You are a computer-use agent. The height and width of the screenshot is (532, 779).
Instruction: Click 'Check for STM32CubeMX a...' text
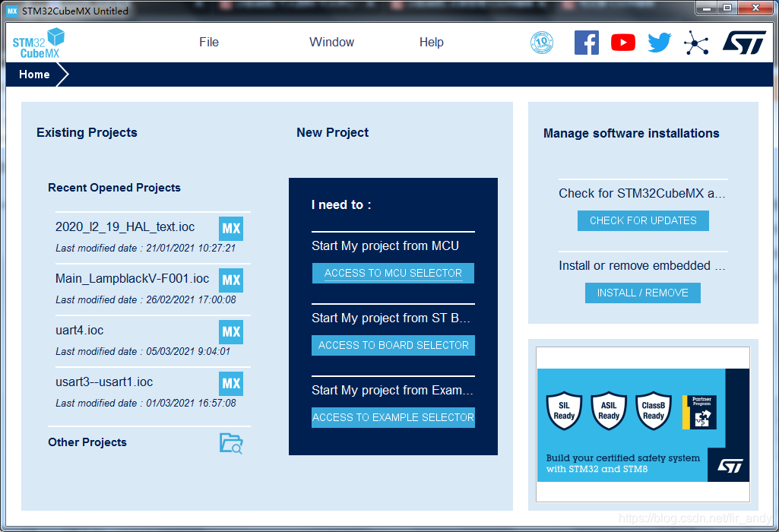(x=642, y=193)
